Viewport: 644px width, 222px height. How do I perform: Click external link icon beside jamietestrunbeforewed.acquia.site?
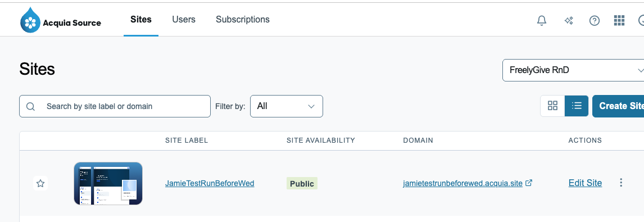[x=529, y=183]
